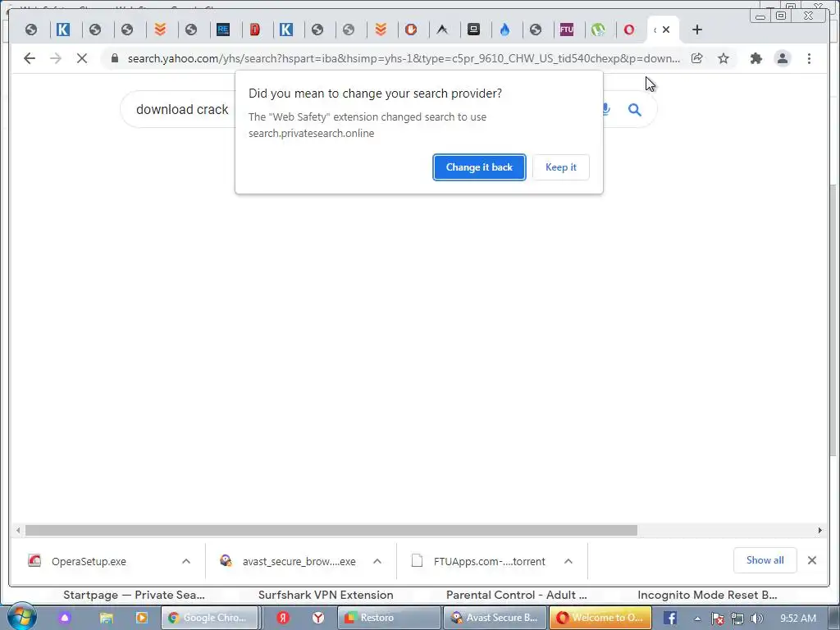The width and height of the screenshot is (840, 630).
Task: Switch to Restoro taskbar button
Action: tap(389, 618)
